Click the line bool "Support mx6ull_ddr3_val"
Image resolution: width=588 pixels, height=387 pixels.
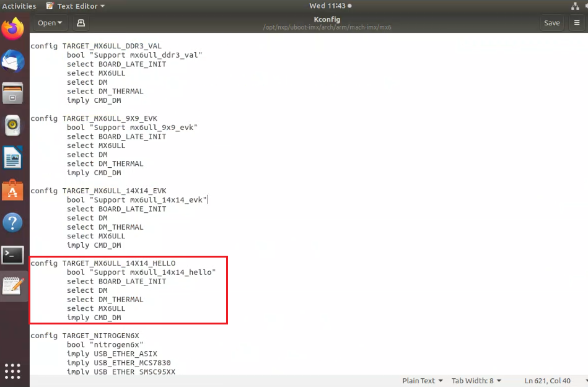point(134,55)
